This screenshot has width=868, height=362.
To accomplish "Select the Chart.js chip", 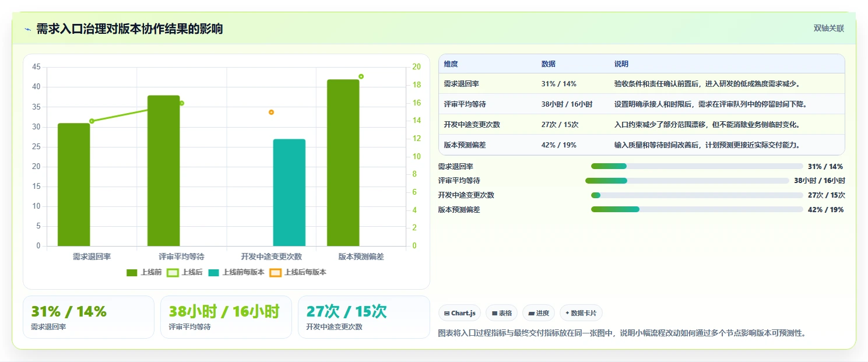I will (x=459, y=313).
